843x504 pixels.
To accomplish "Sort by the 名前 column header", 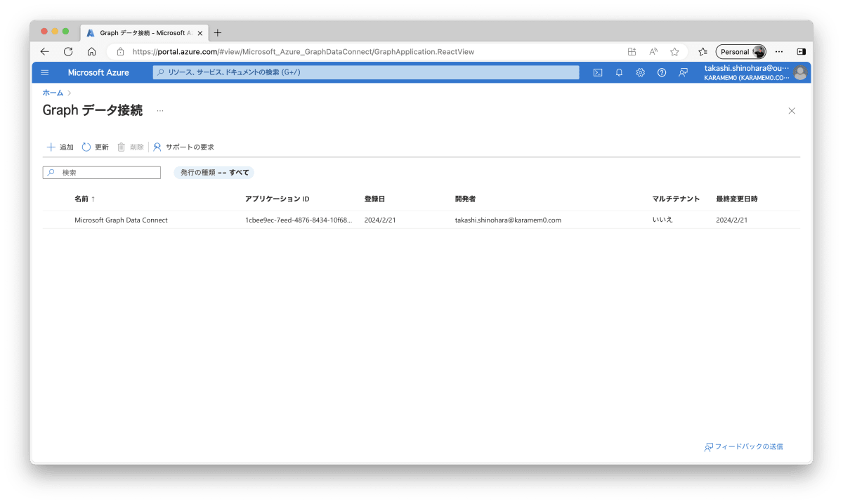I will tap(84, 199).
